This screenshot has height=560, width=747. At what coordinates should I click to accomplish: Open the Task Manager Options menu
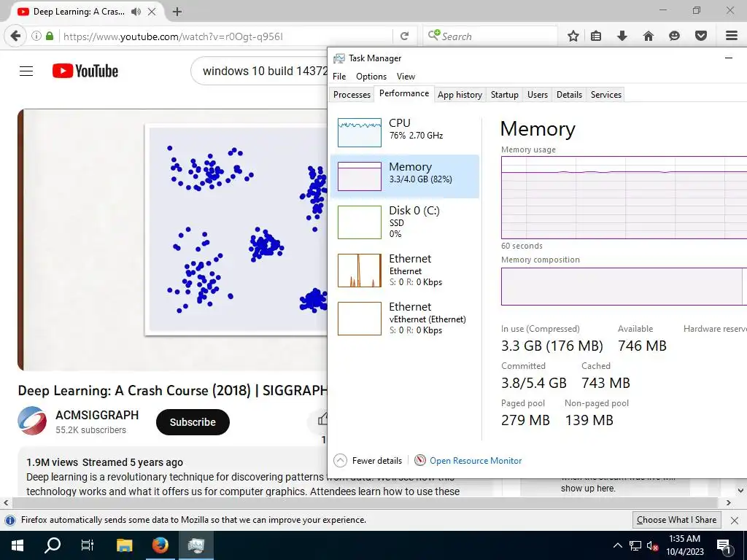coord(371,76)
